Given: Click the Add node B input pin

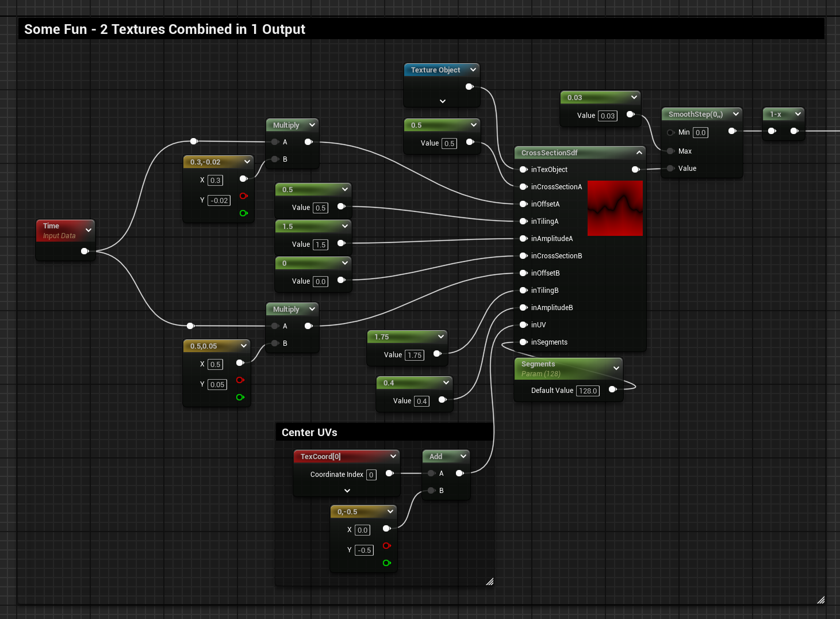Looking at the screenshot, I should pyautogui.click(x=431, y=491).
